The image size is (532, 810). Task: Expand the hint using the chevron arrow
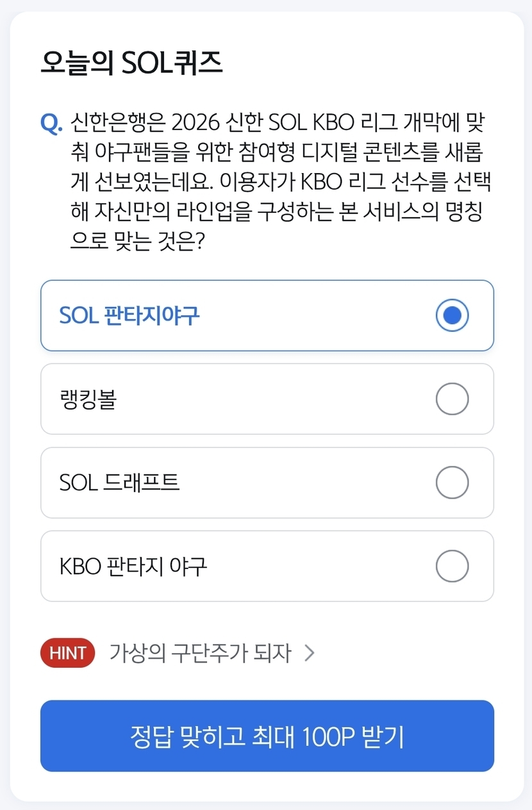[x=310, y=653]
